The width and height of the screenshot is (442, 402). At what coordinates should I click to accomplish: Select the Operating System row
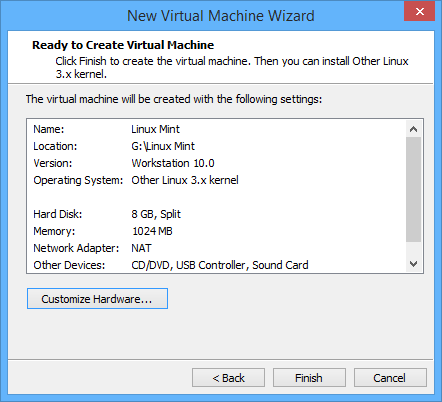click(216, 180)
